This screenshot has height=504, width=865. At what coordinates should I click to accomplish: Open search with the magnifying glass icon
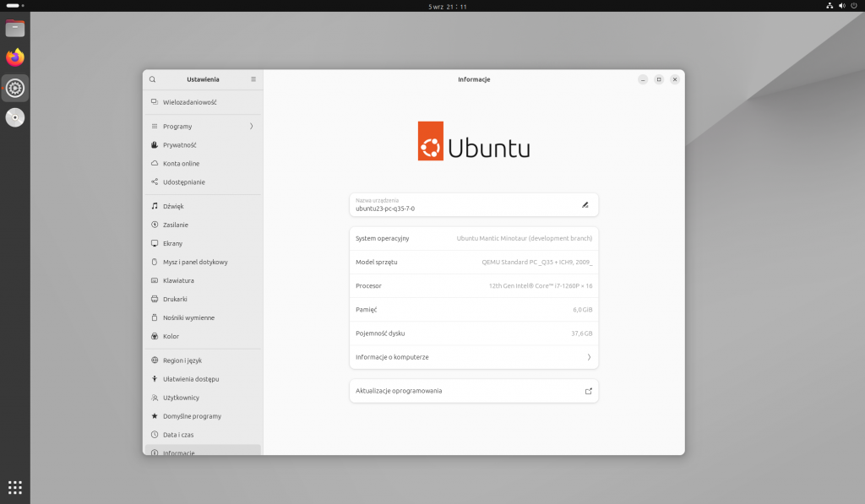coord(152,79)
